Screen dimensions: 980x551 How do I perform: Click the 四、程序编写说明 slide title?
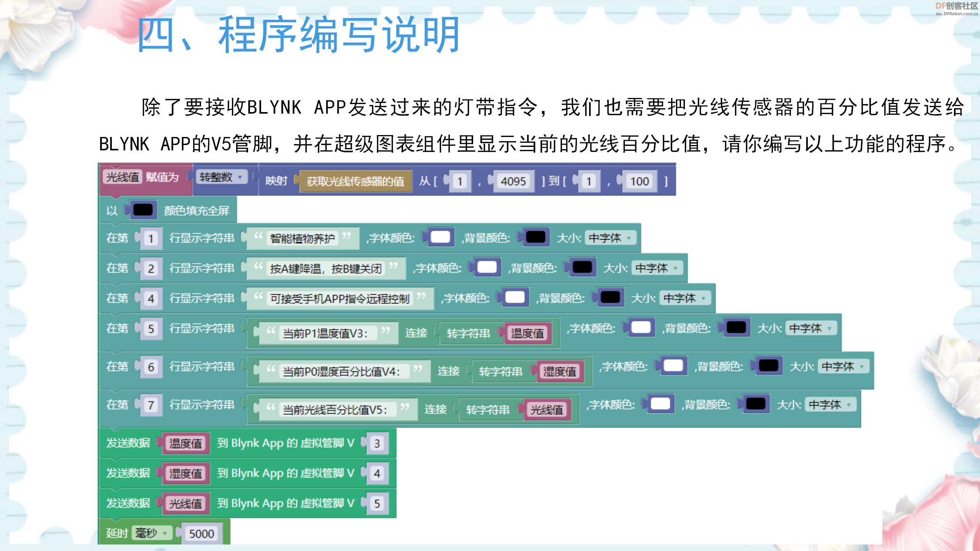click(x=299, y=35)
